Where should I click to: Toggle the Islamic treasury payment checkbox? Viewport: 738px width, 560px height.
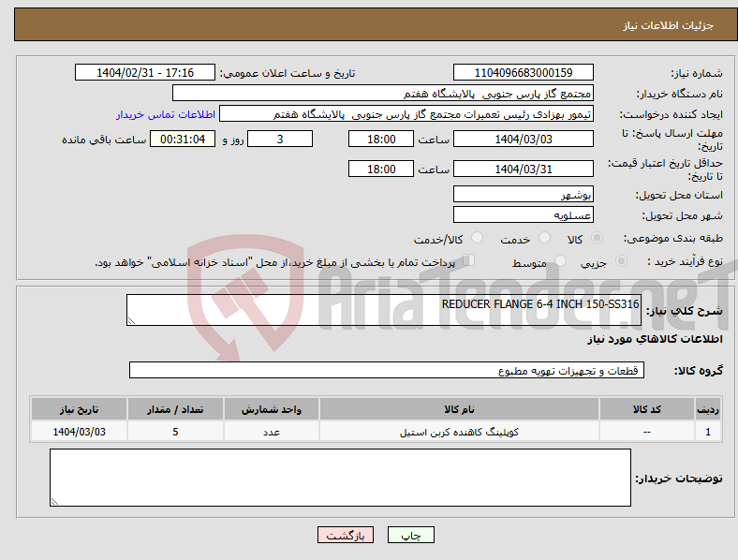pyautogui.click(x=469, y=259)
